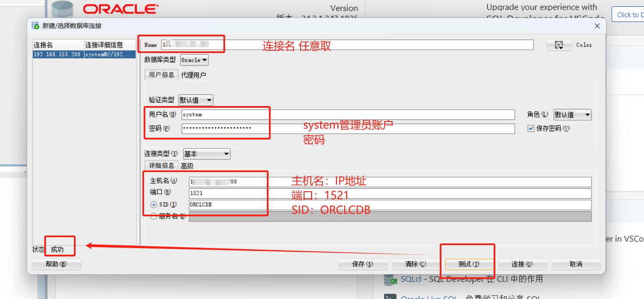Click the 帮助 button
This screenshot has width=644, height=299.
click(x=56, y=264)
